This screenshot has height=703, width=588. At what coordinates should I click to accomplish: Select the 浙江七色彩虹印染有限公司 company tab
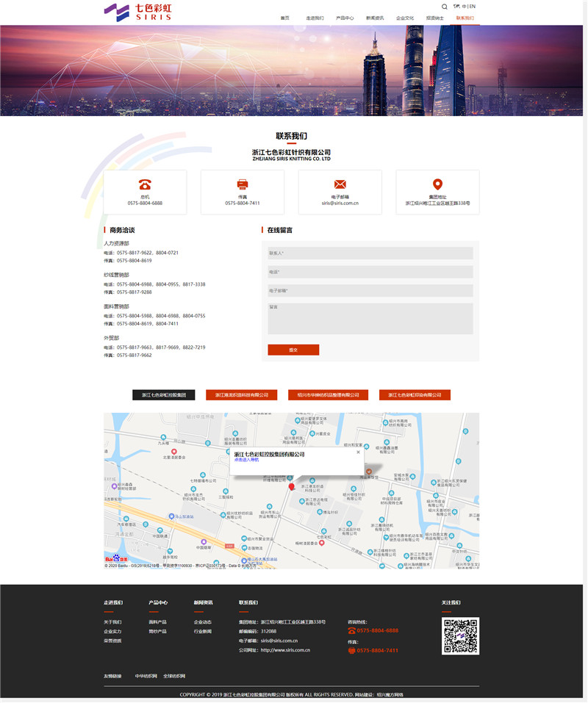(415, 394)
